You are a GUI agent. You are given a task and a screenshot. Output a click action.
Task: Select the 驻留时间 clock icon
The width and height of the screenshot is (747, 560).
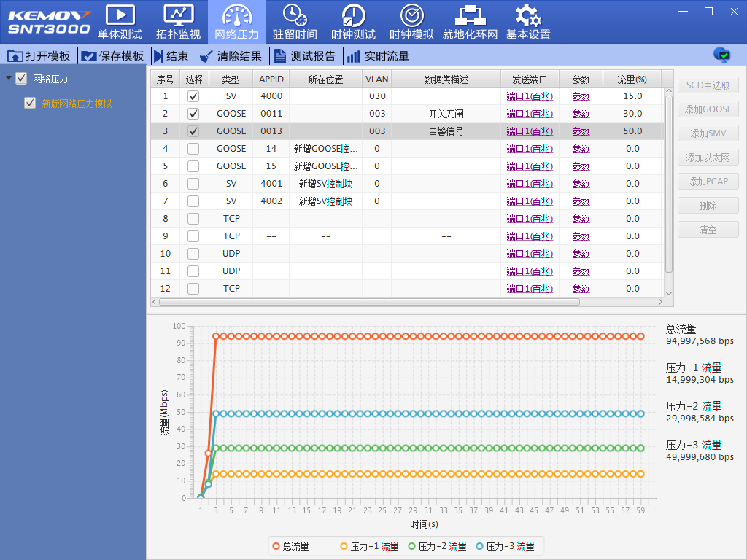coord(295,15)
